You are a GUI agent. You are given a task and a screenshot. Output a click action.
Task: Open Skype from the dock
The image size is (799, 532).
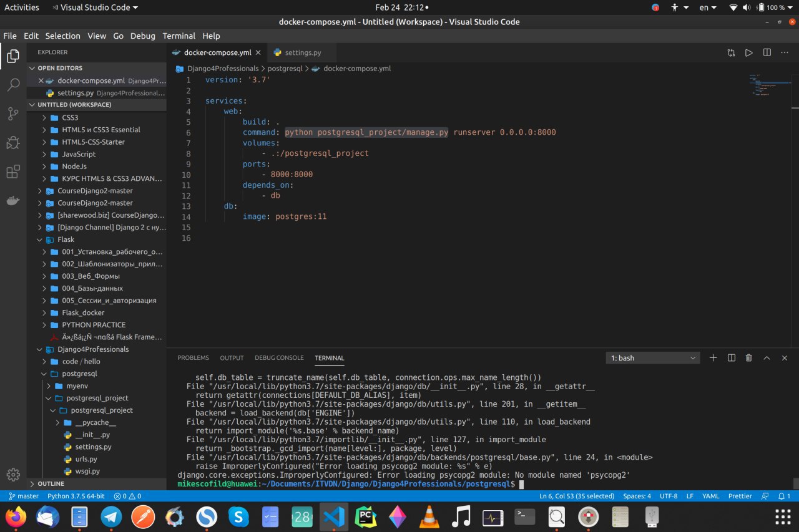pyautogui.click(x=238, y=516)
